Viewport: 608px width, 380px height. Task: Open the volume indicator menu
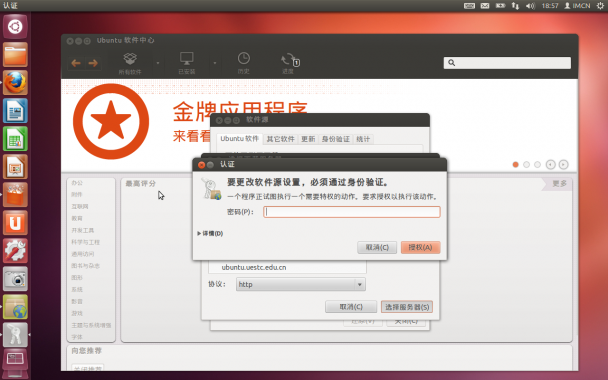pyautogui.click(x=530, y=6)
